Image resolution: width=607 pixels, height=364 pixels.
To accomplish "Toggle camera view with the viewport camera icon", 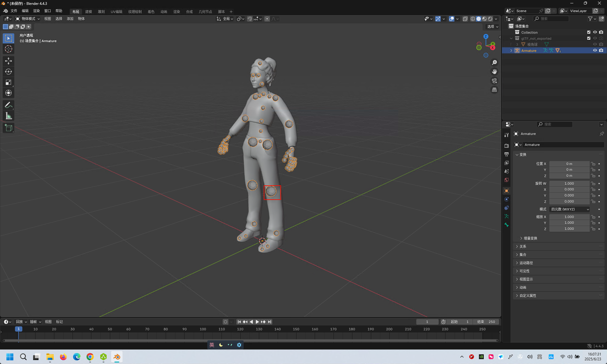I will point(494,81).
